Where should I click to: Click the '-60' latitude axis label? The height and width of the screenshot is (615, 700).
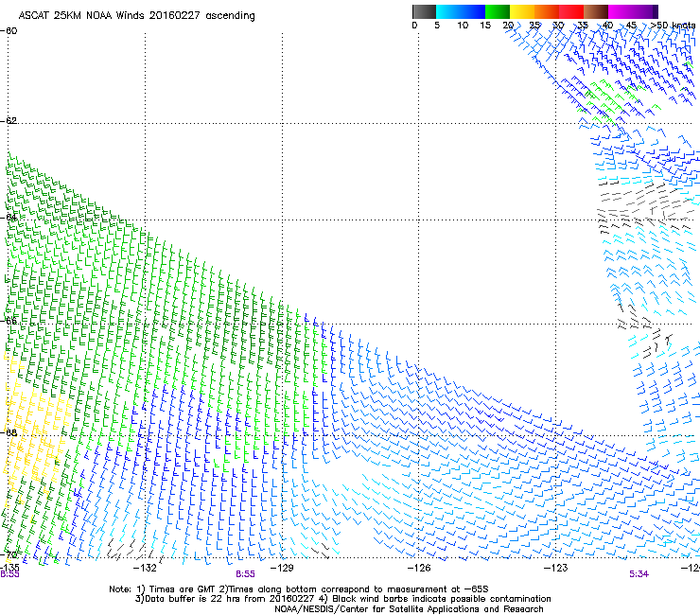pyautogui.click(x=9, y=31)
